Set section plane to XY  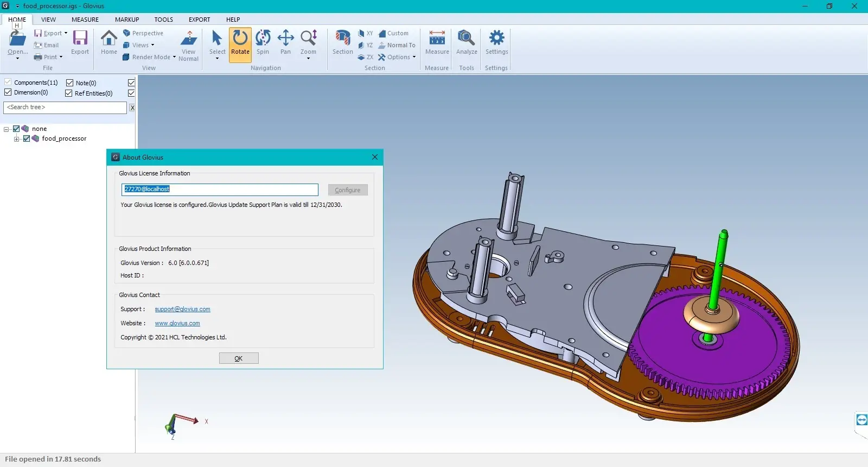[x=366, y=33]
